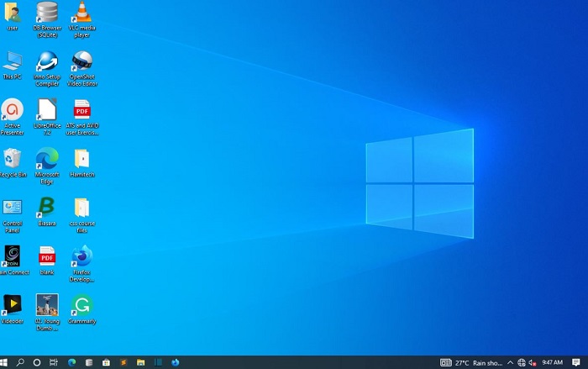Open Sublime Text from the taskbar
Image resolution: width=588 pixels, height=369 pixels.
pos(123,362)
